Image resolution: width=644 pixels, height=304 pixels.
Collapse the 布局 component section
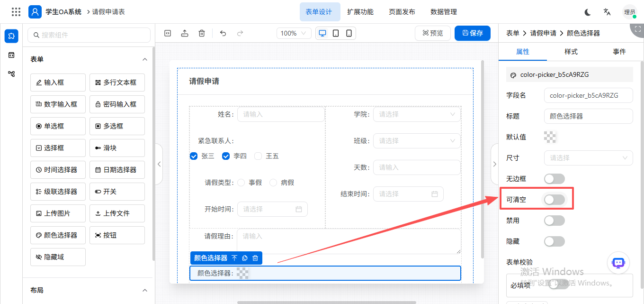pyautogui.click(x=145, y=290)
